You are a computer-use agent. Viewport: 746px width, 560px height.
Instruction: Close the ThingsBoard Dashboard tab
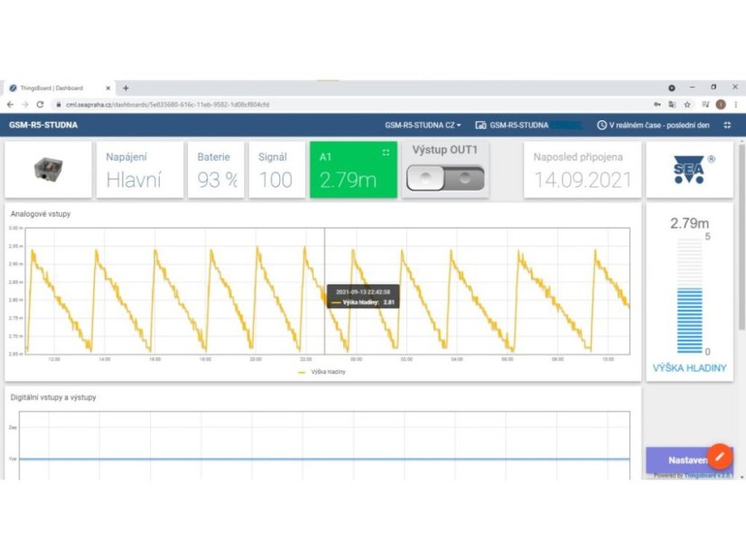click(108, 88)
